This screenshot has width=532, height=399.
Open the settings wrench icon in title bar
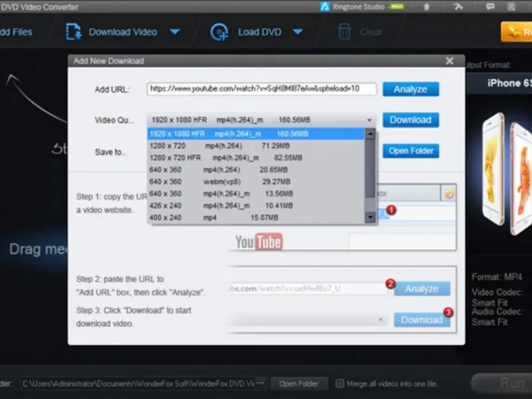click(458, 7)
